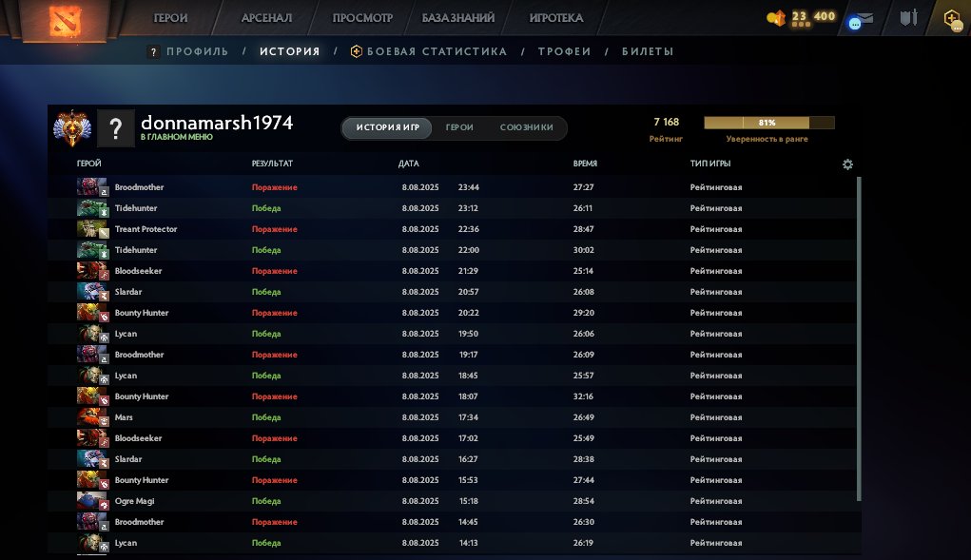Switch to the Профиль tab

198,51
